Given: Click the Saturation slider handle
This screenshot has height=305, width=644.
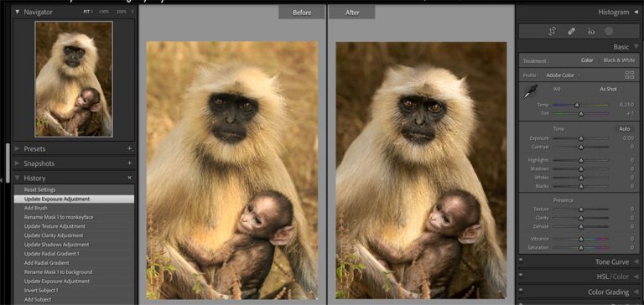Looking at the screenshot, I should point(581,248).
